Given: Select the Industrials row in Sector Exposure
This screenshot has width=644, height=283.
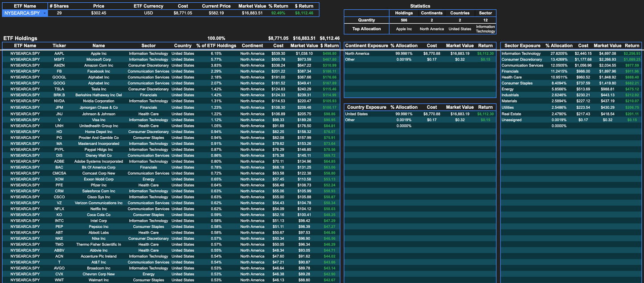Looking at the screenshot, I should tap(571, 95).
